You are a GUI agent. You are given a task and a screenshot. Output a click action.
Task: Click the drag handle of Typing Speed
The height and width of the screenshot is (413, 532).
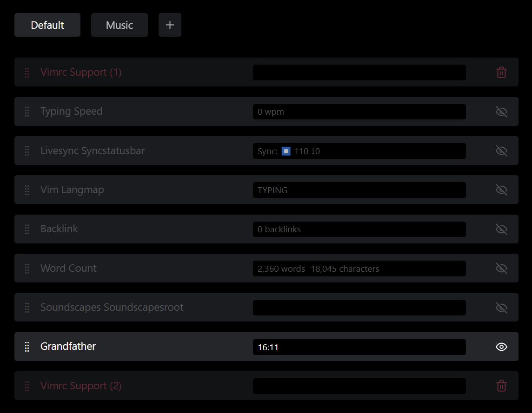tap(27, 111)
